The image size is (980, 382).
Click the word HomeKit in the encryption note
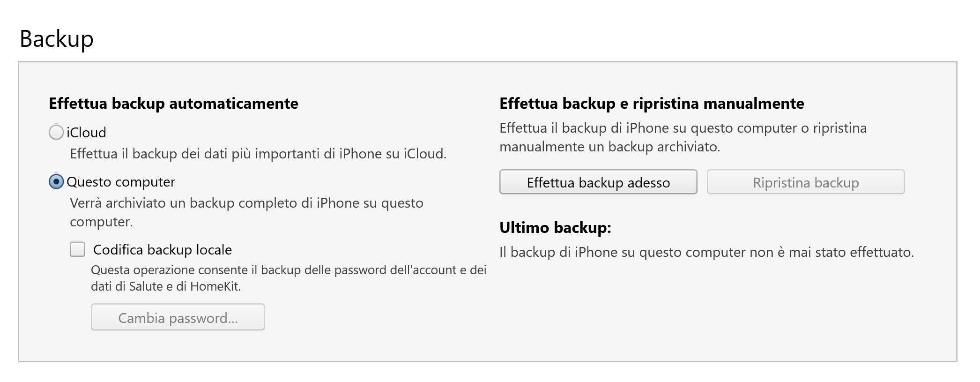[x=215, y=286]
